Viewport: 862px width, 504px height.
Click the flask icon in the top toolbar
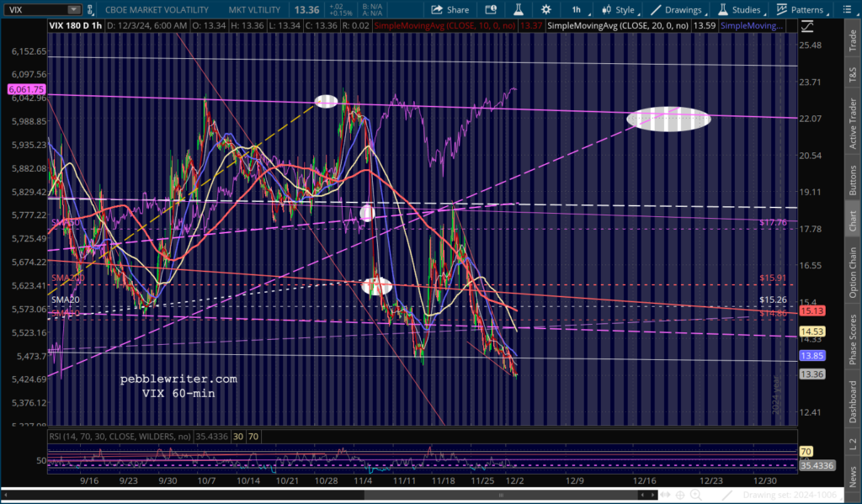pyautogui.click(x=518, y=9)
